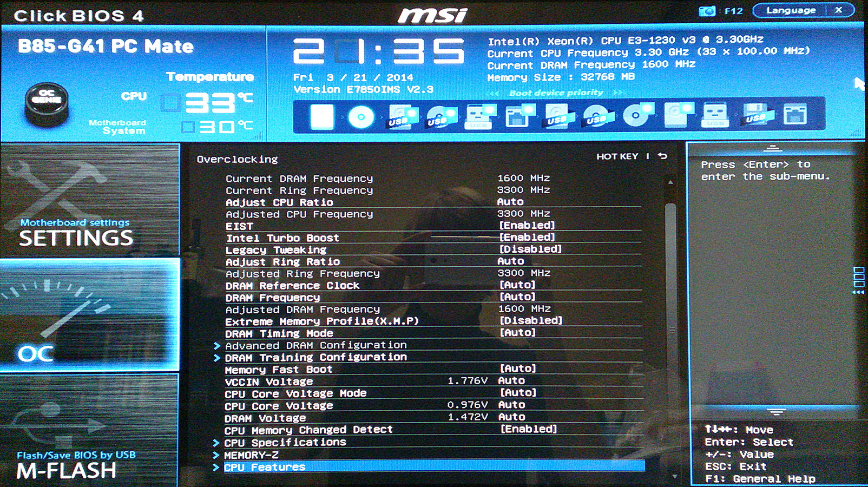Open DRAM Timing Mode Auto option

tap(517, 333)
